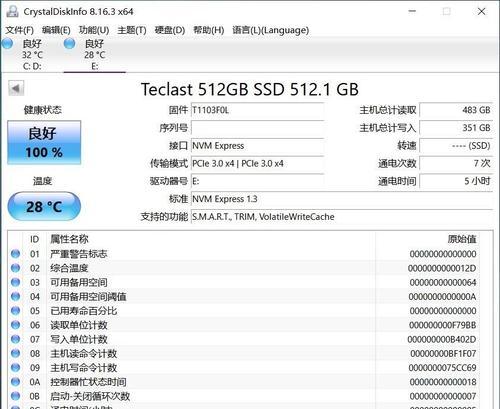Click the 属性名称 column header
The width and height of the screenshot is (500, 409).
pyautogui.click(x=69, y=239)
